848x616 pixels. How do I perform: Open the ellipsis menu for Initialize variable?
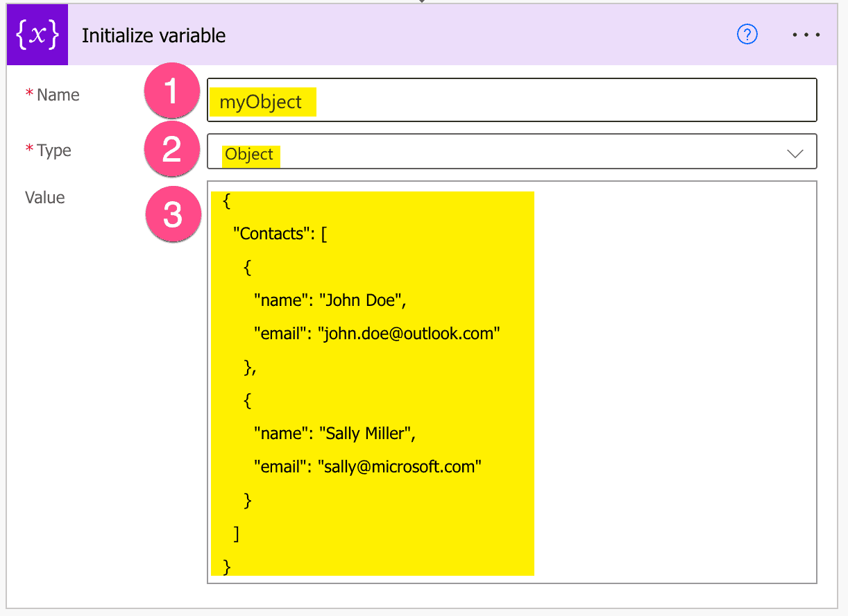(806, 35)
